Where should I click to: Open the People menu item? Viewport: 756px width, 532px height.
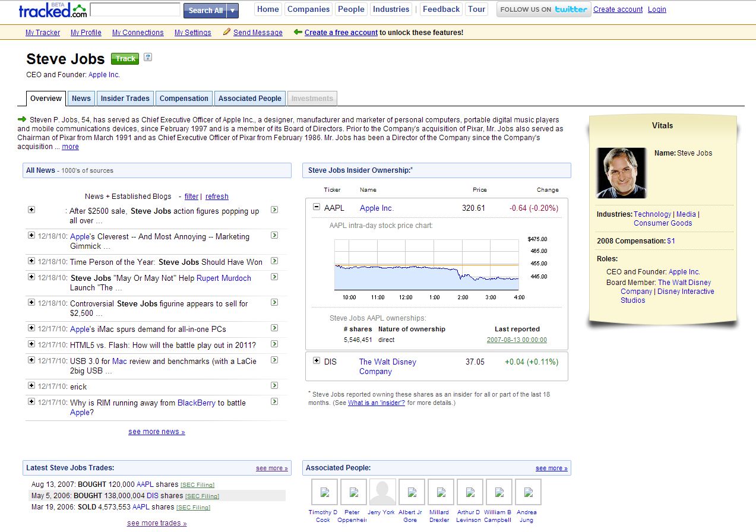coord(351,9)
